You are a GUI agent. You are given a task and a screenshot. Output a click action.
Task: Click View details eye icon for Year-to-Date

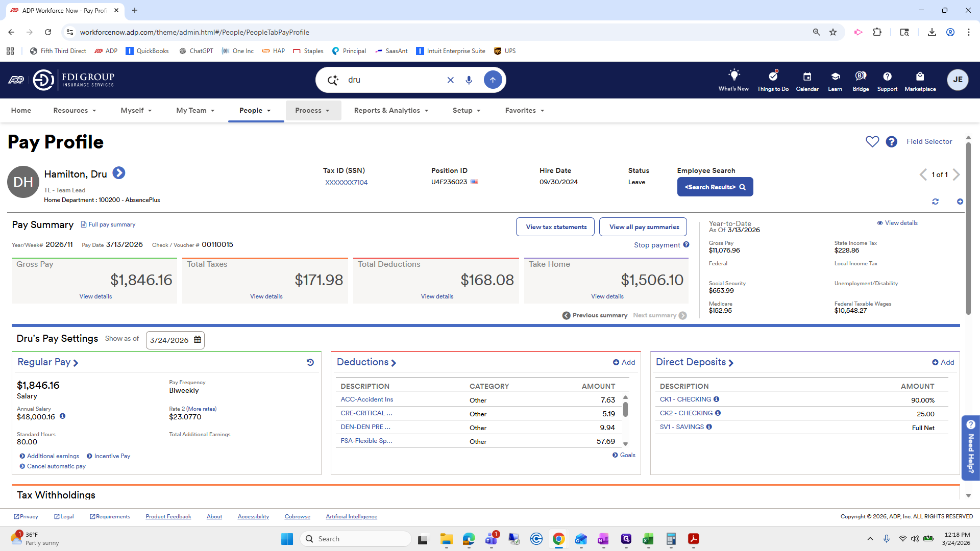[880, 223]
